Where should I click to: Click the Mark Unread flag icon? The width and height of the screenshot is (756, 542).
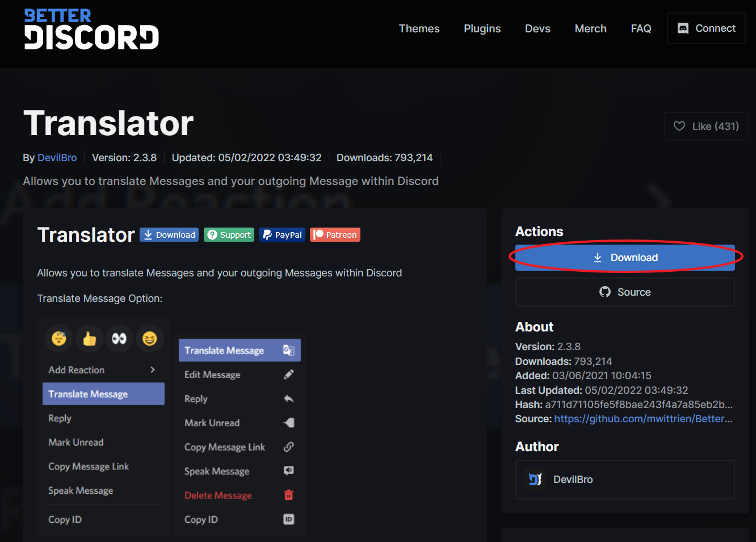click(288, 423)
